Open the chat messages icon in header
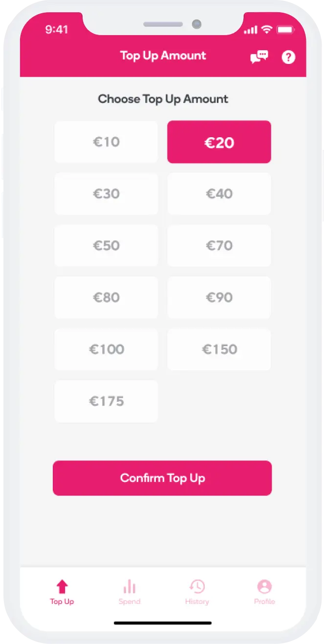This screenshot has width=324, height=644. tap(259, 56)
